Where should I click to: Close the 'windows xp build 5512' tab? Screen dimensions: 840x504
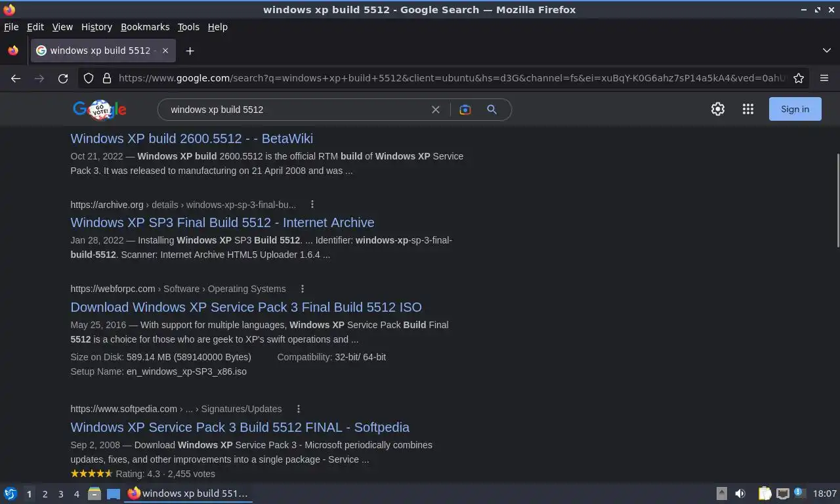[165, 51]
